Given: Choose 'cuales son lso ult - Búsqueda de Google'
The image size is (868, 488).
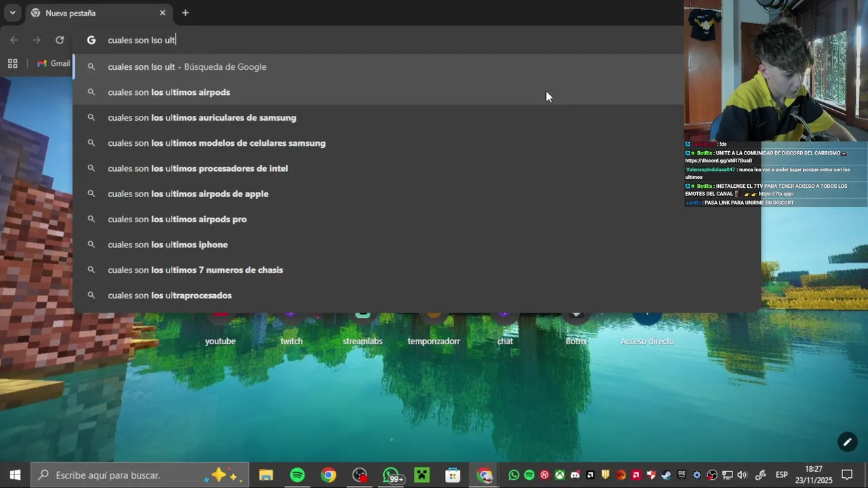Looking at the screenshot, I should point(378,66).
